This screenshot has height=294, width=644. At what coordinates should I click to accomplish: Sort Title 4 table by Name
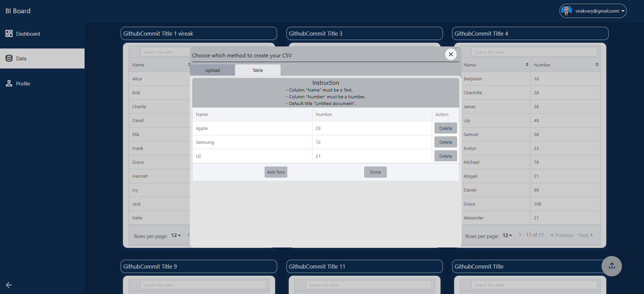click(527, 64)
